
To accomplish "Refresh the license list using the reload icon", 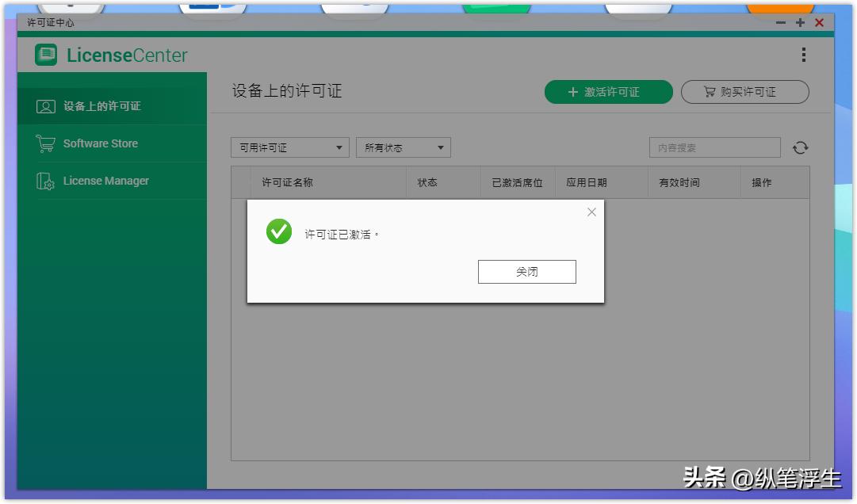I will click(x=801, y=147).
